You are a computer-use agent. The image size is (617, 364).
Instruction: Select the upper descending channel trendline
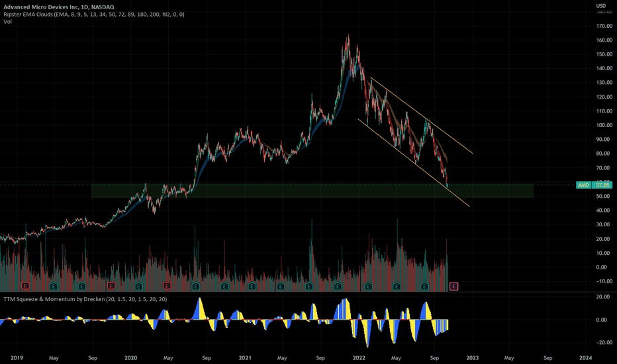(x=422, y=115)
